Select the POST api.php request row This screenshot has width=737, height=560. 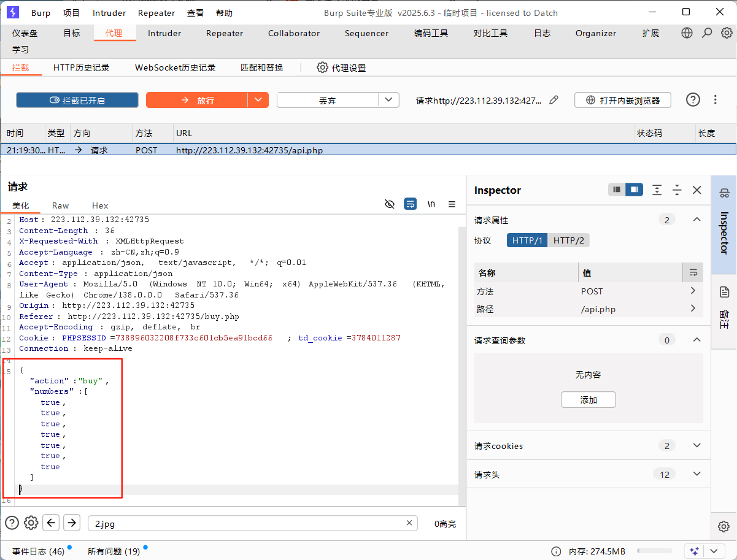click(x=368, y=150)
